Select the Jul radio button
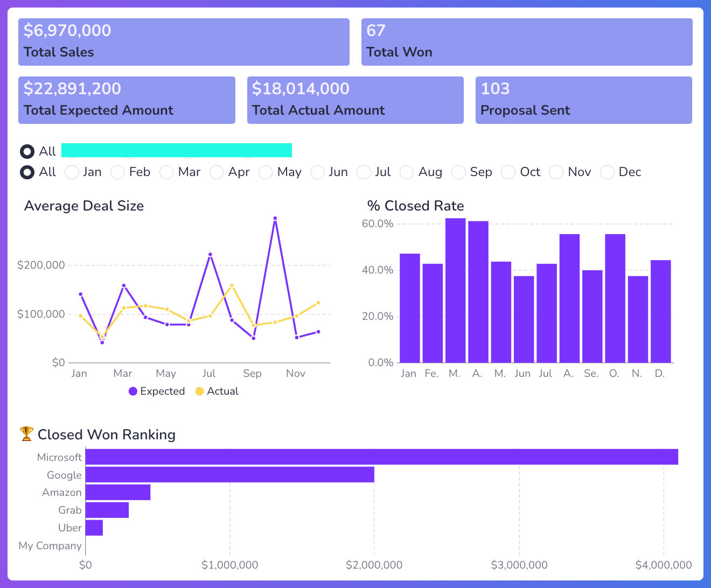Viewport: 711px width, 588px height. [x=364, y=172]
